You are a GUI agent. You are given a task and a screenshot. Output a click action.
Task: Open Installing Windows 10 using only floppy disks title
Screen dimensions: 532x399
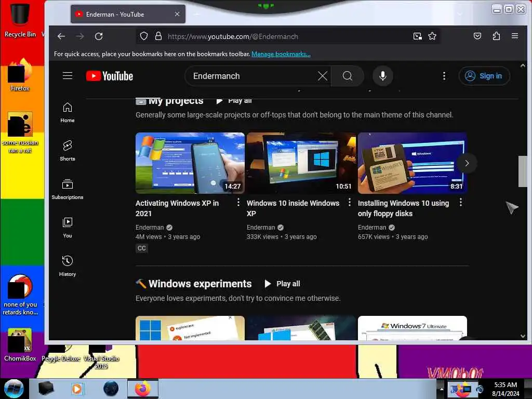point(403,208)
